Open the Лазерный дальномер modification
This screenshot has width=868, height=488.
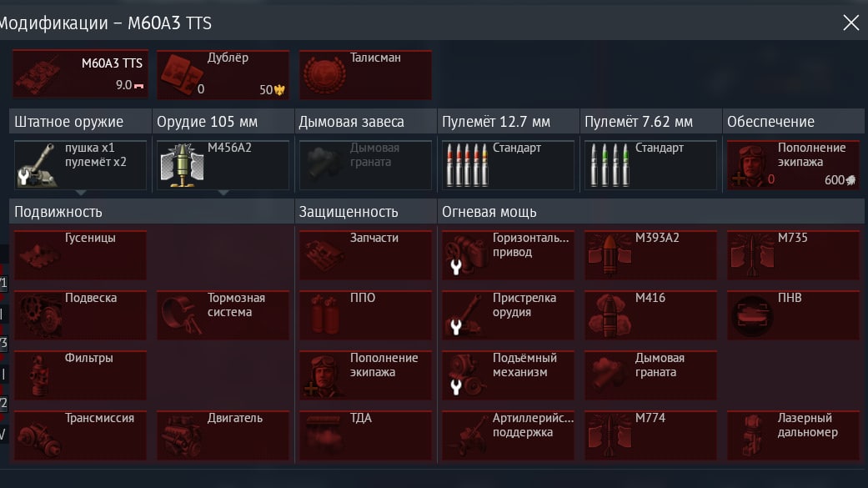pos(793,435)
